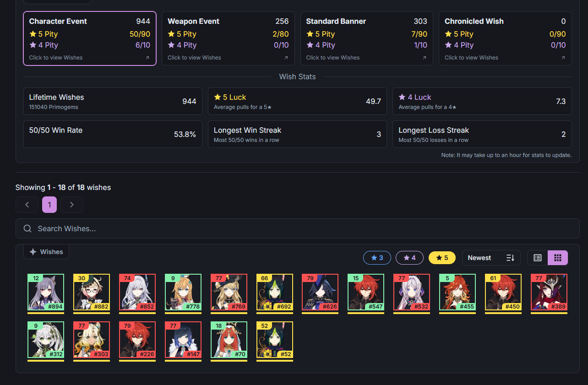Open wish #894 character thumbnail

click(46, 292)
